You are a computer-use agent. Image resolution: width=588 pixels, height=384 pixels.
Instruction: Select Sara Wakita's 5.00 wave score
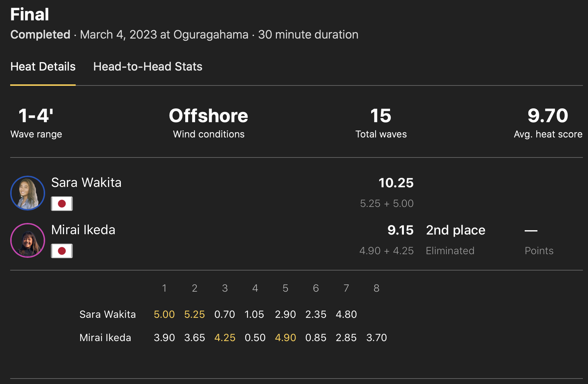point(164,314)
